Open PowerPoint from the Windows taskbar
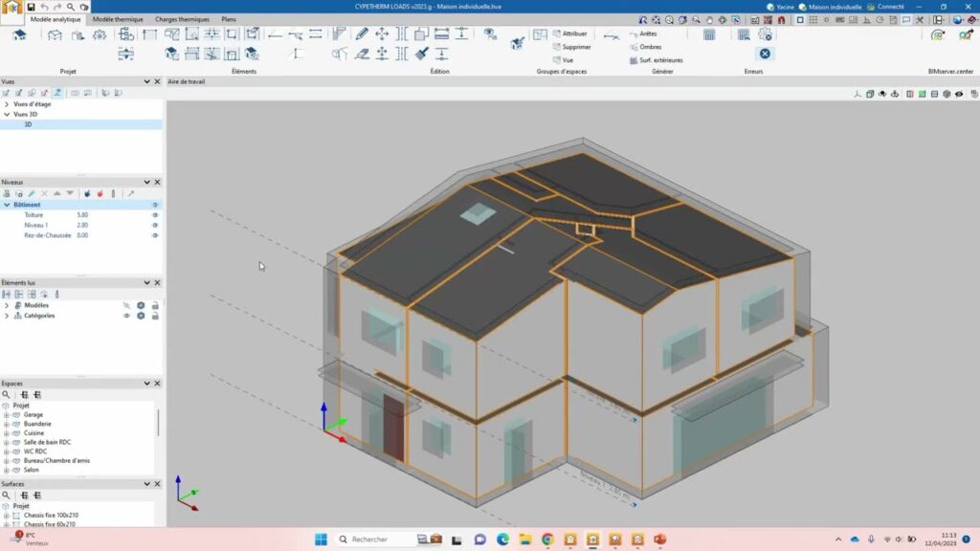This screenshot has height=551, width=980. point(659,540)
